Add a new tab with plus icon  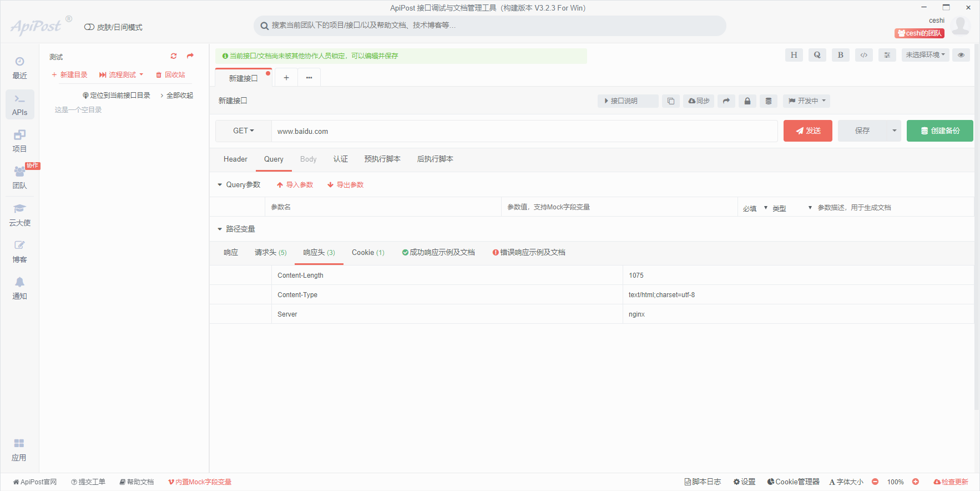click(286, 78)
